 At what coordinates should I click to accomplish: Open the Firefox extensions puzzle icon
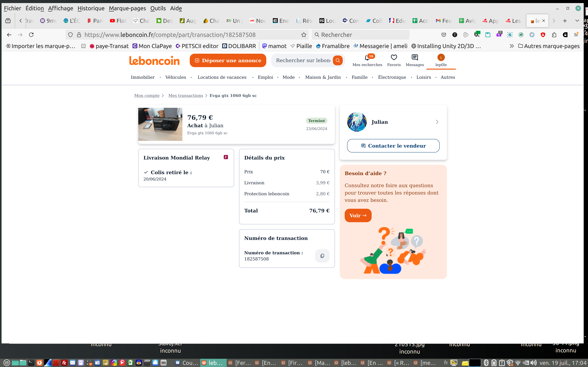(x=554, y=35)
